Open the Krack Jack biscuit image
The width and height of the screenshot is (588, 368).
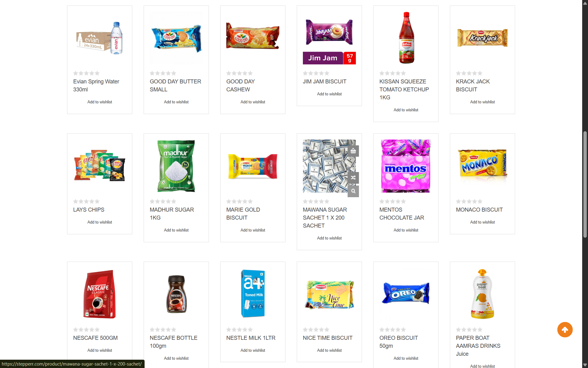(482, 38)
